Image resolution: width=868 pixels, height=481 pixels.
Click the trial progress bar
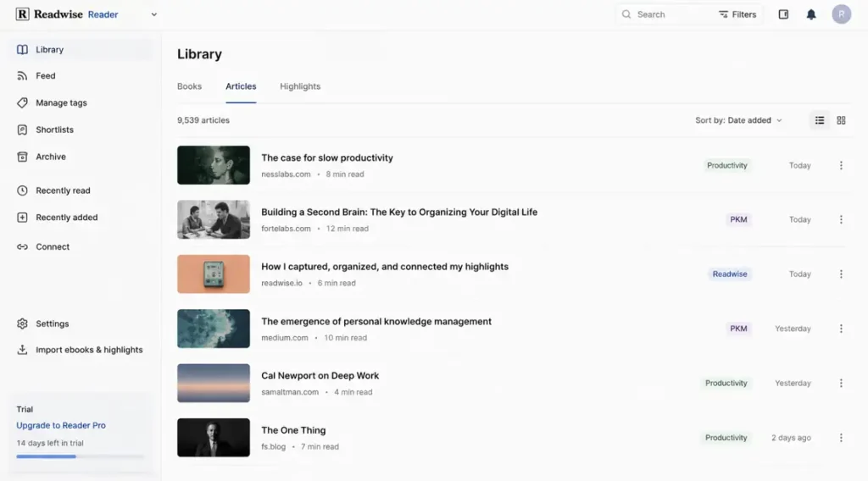point(81,456)
